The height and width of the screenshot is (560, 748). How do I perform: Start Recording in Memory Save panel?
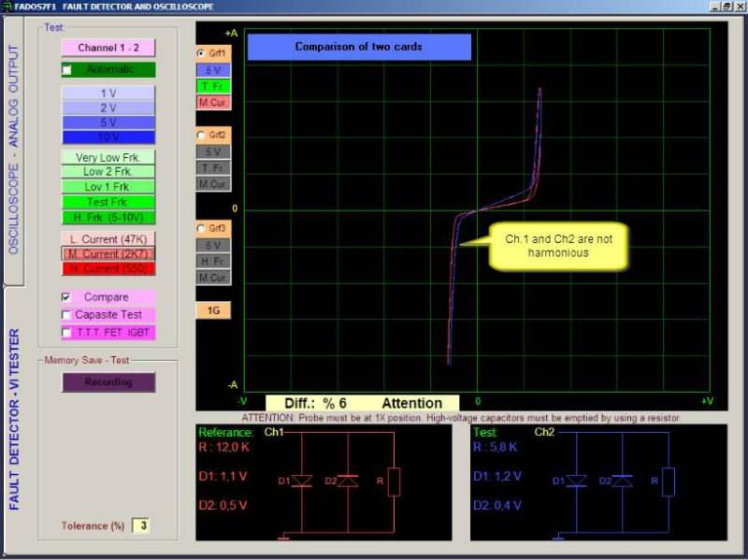point(108,382)
